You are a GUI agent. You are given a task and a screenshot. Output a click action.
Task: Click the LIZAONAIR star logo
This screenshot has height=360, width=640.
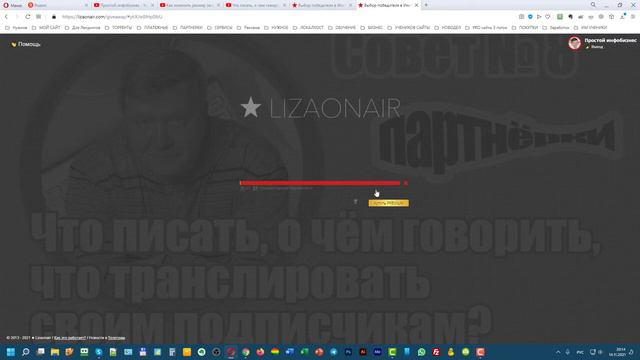(x=320, y=108)
